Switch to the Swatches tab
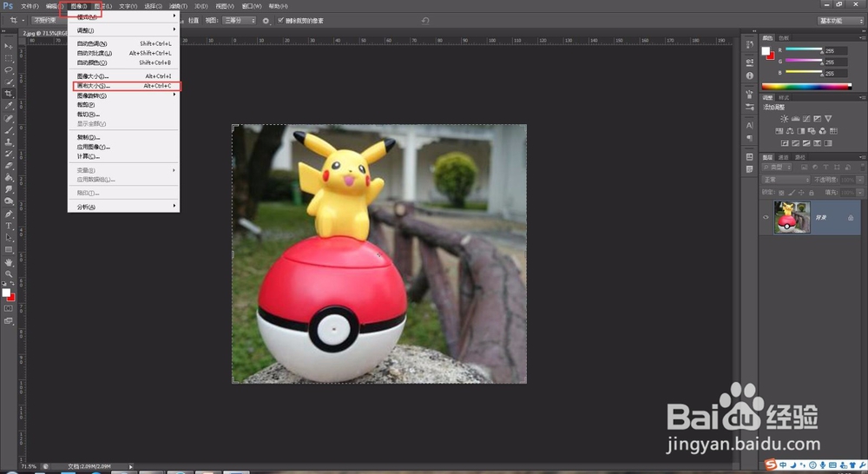This screenshot has width=868, height=474. pyautogui.click(x=784, y=37)
